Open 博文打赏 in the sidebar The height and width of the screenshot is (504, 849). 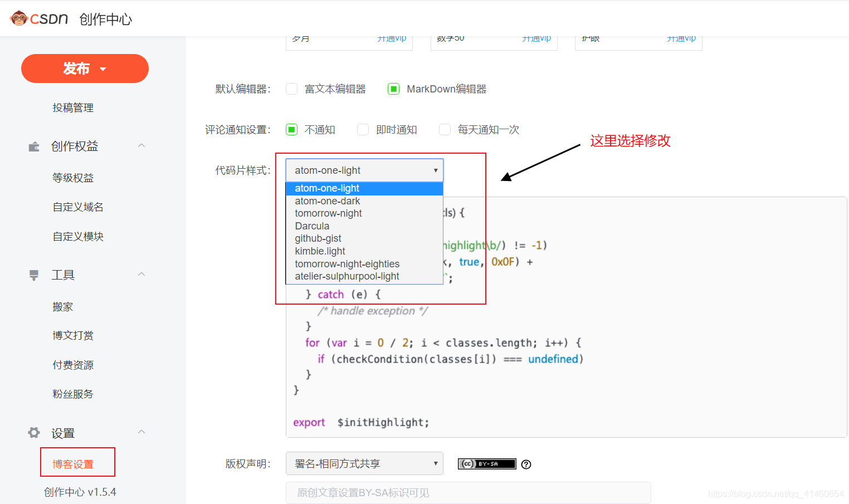point(73,335)
